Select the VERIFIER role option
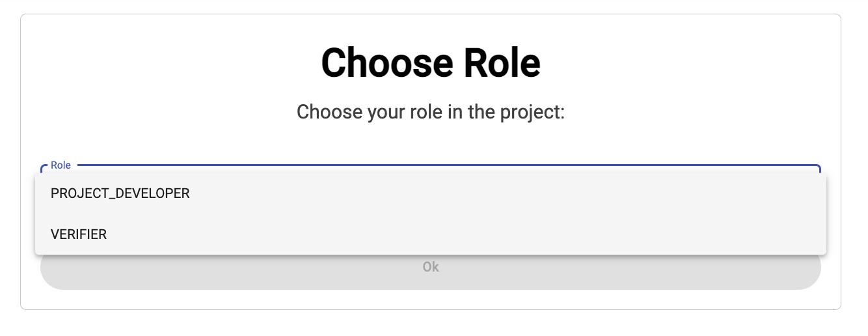 pyautogui.click(x=79, y=234)
